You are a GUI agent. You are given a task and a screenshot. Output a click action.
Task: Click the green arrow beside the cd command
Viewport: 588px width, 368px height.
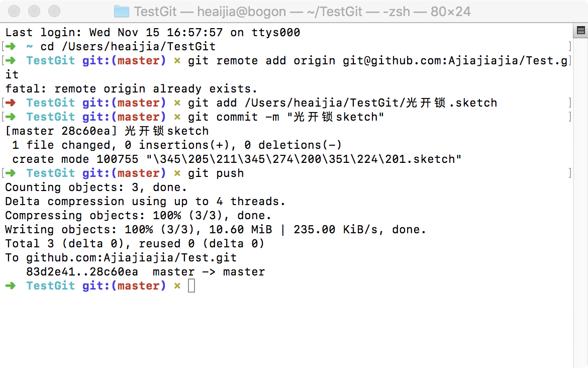(11, 47)
